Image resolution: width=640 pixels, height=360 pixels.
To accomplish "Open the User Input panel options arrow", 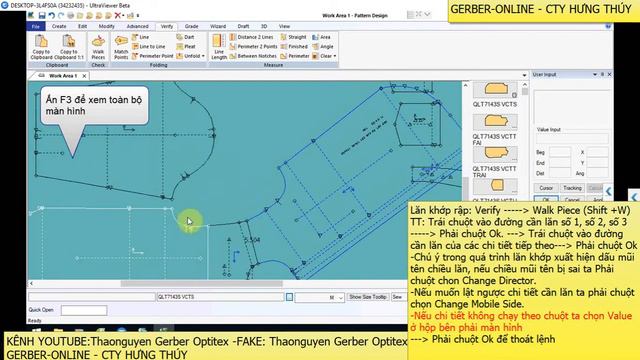I will [x=595, y=75].
